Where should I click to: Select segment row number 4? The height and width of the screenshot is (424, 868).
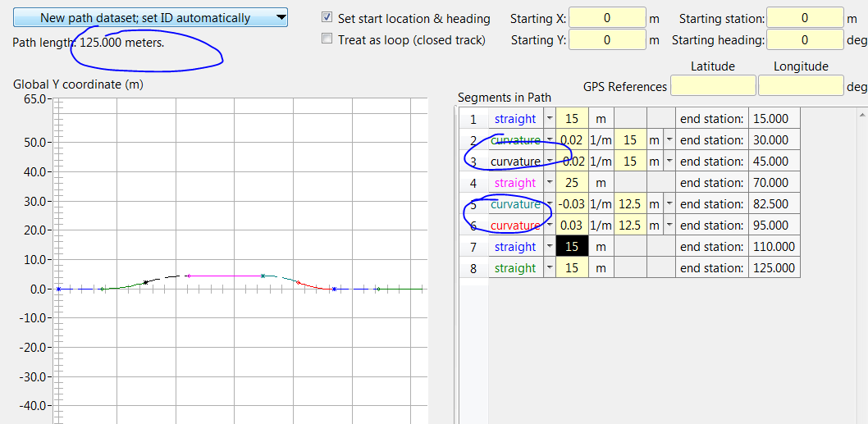[473, 183]
